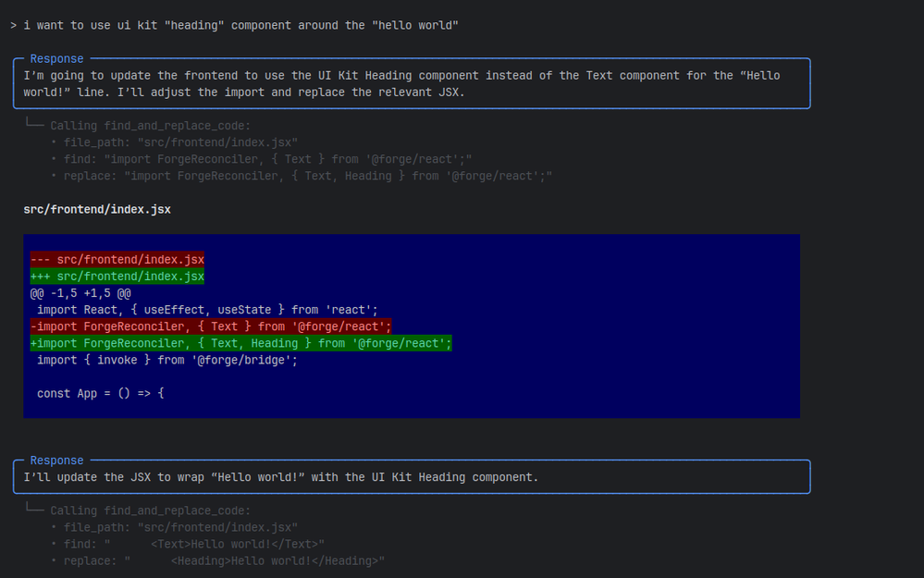Click the green "+++ src/frontend/index.jsx" diff line
The height and width of the screenshot is (578, 924).
tap(117, 277)
